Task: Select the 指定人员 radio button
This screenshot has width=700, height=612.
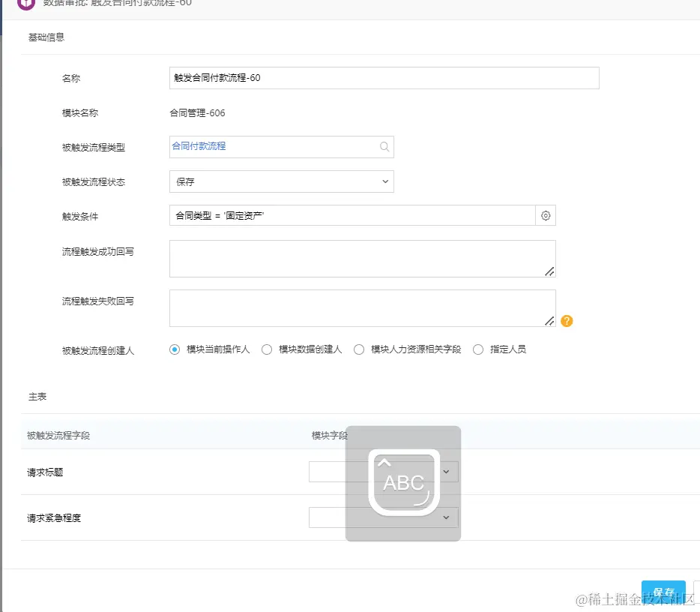Action: [x=478, y=349]
